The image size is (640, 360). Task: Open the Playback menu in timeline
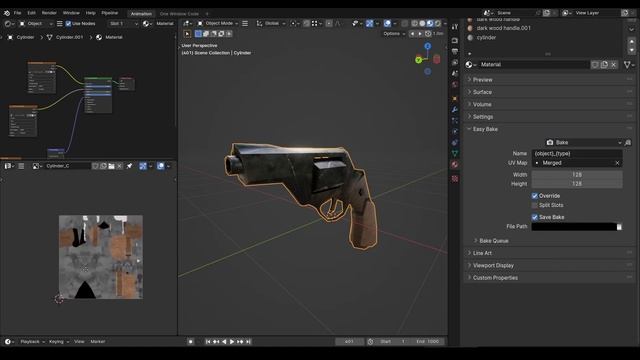coord(30,342)
